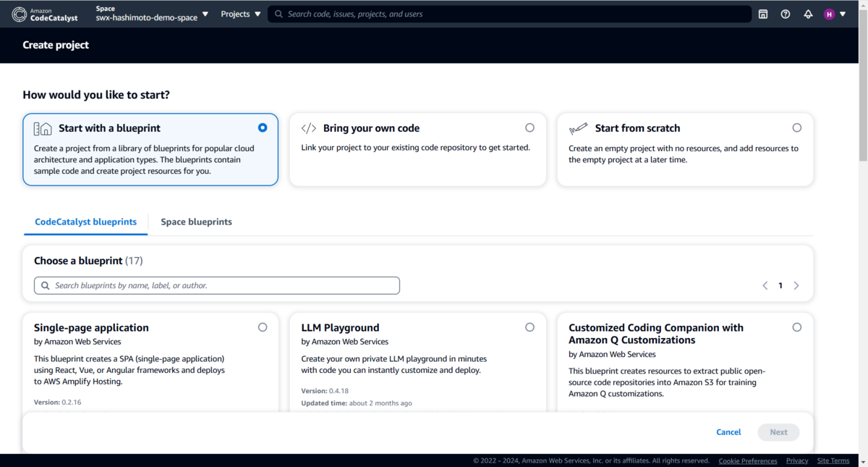The image size is (868, 467).
Task: Click the How would you like to start heading
Action: (x=96, y=95)
